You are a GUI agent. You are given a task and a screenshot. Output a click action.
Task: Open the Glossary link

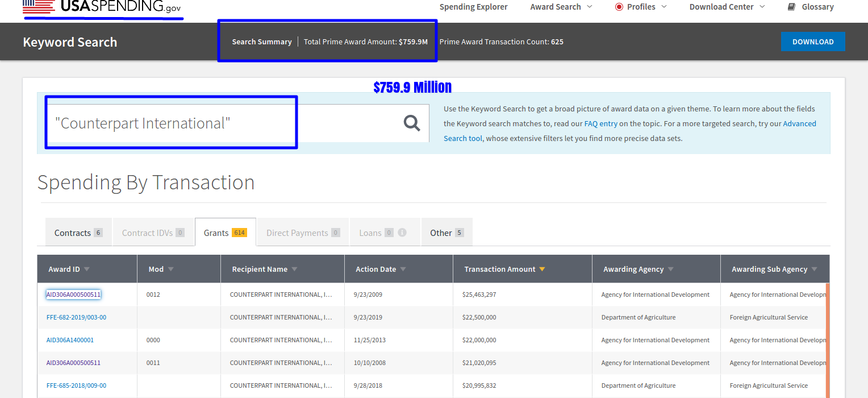(x=817, y=7)
